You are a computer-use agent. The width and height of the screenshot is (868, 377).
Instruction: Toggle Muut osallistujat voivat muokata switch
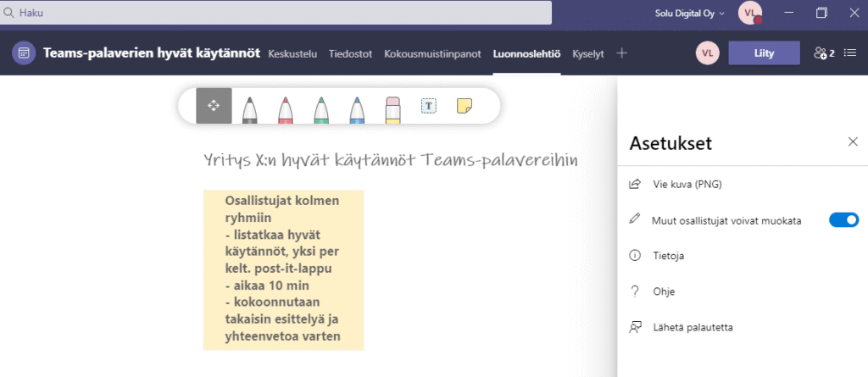(x=843, y=220)
